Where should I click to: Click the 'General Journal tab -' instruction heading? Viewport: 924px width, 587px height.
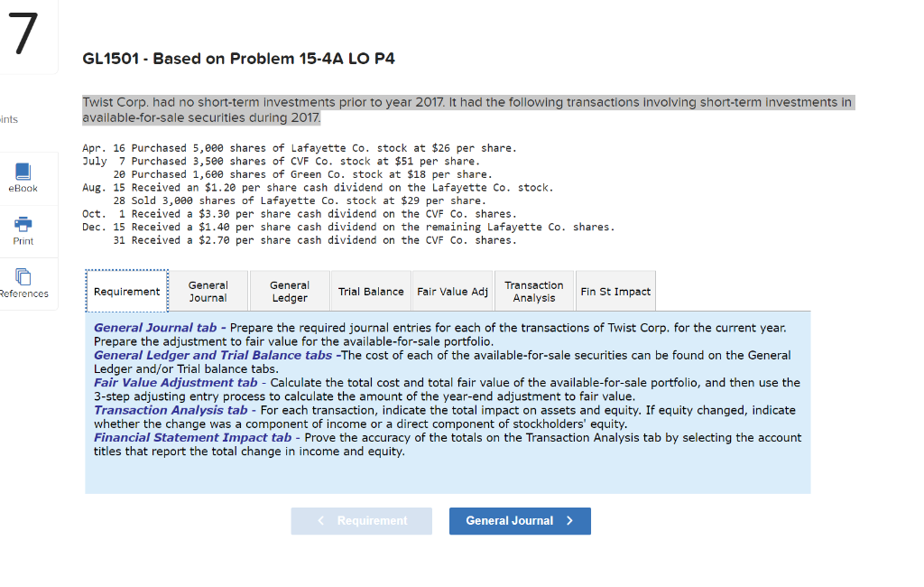pos(160,328)
